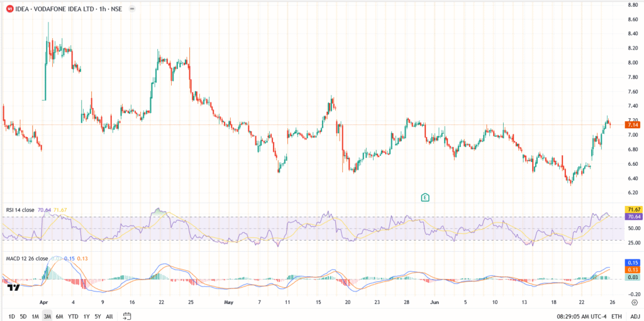Viewport: 644px width, 321px height.
Task: Click the Vodafone Idea symbol logo icon
Action: [x=8, y=8]
